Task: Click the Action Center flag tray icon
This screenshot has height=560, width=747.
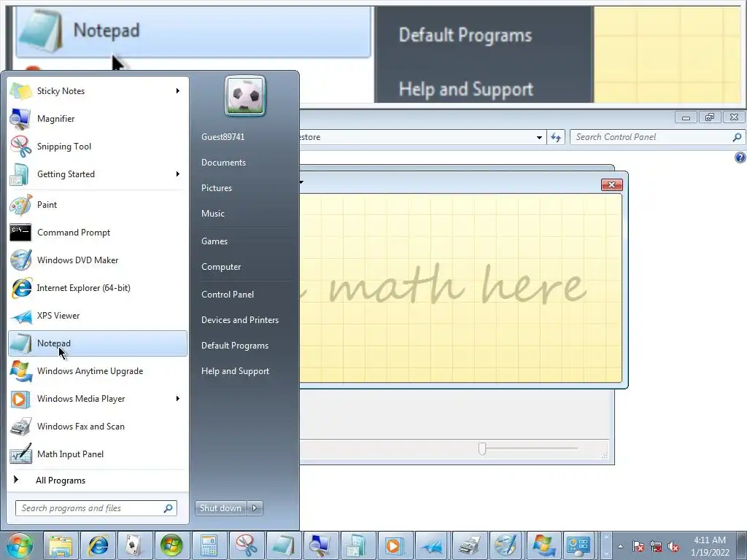Action: click(x=638, y=546)
